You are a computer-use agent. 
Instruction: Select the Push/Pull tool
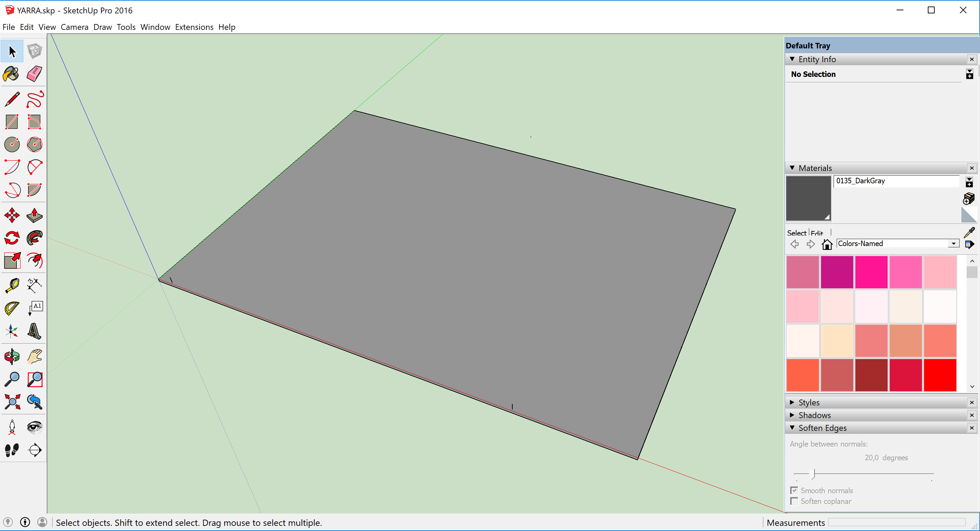(x=35, y=215)
